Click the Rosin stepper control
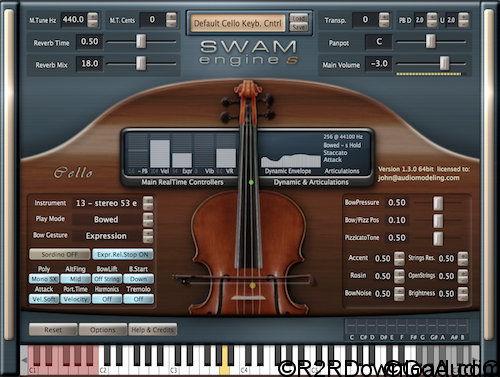Screen dimensions: 500x377 pyautogui.click(x=399, y=276)
